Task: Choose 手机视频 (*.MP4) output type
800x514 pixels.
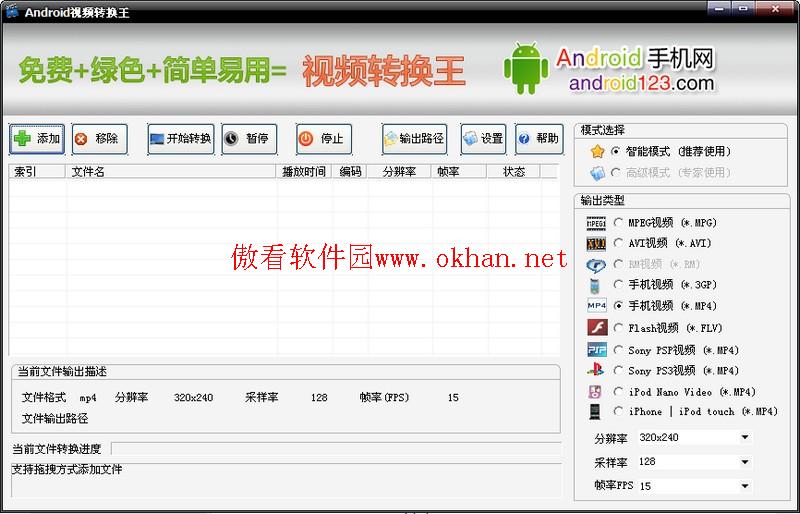Action: point(618,306)
